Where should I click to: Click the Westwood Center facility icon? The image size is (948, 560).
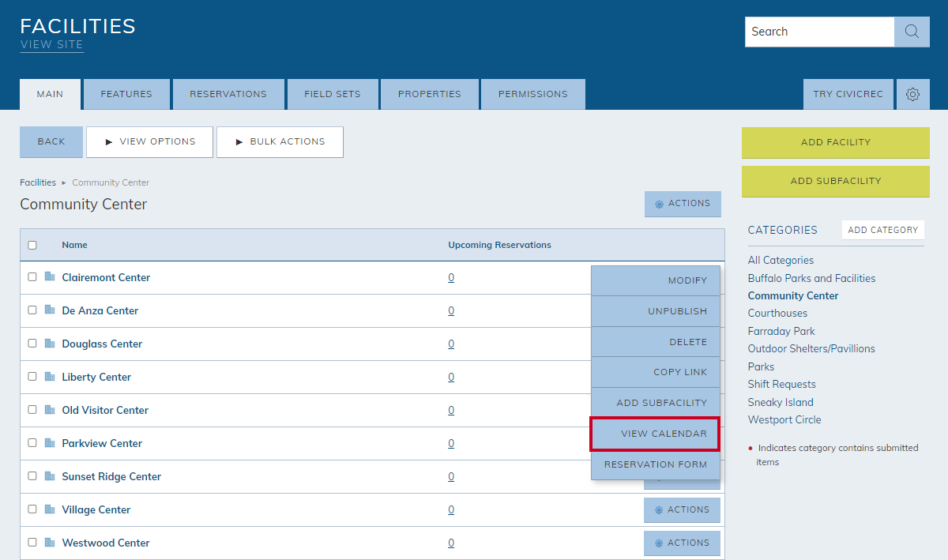coord(50,542)
